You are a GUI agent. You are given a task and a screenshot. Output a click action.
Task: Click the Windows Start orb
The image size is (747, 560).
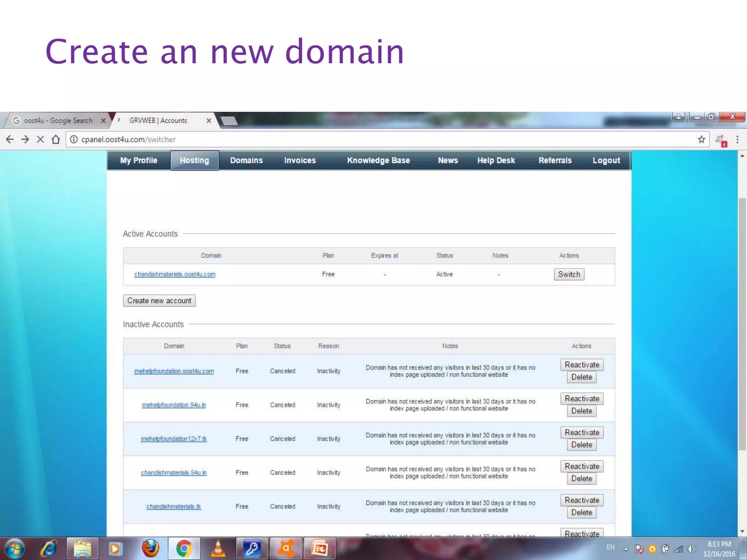click(x=15, y=548)
